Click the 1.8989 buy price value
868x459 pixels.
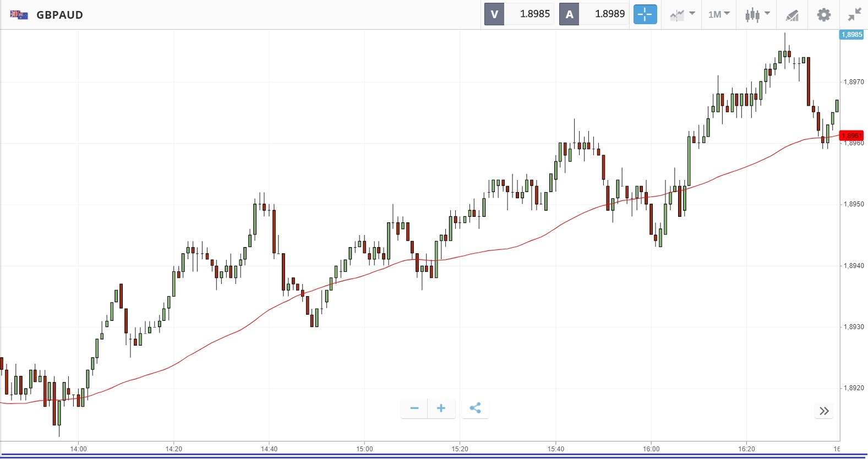pyautogui.click(x=609, y=14)
